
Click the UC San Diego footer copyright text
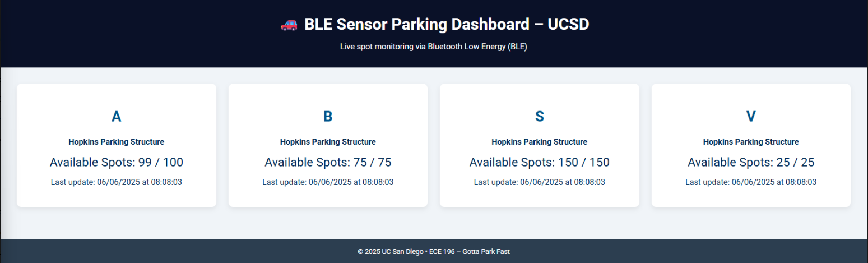(434, 252)
